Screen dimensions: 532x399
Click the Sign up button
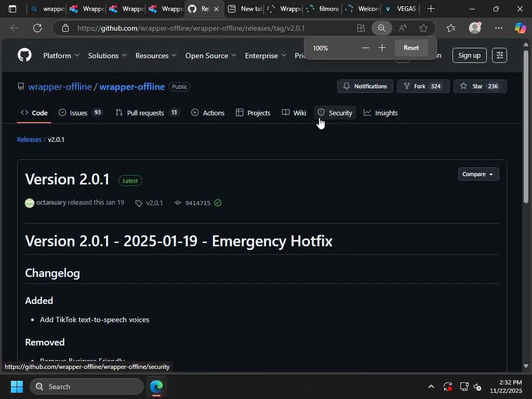(469, 55)
